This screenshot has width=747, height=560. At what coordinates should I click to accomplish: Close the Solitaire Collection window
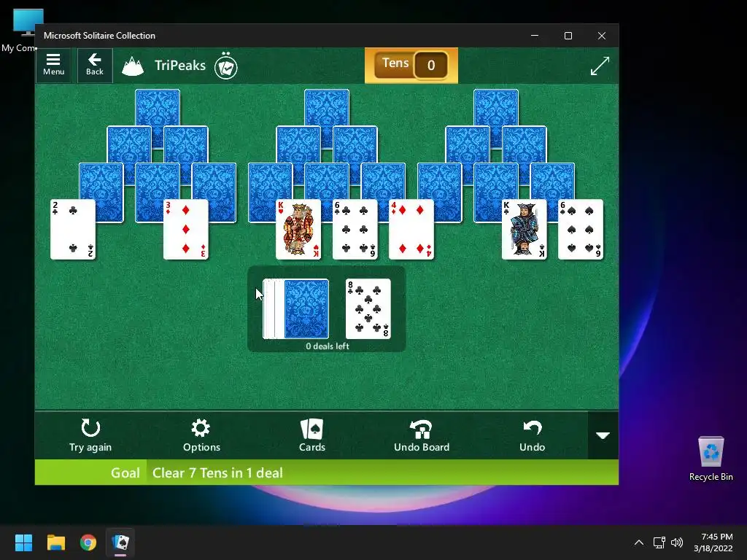[x=602, y=36]
